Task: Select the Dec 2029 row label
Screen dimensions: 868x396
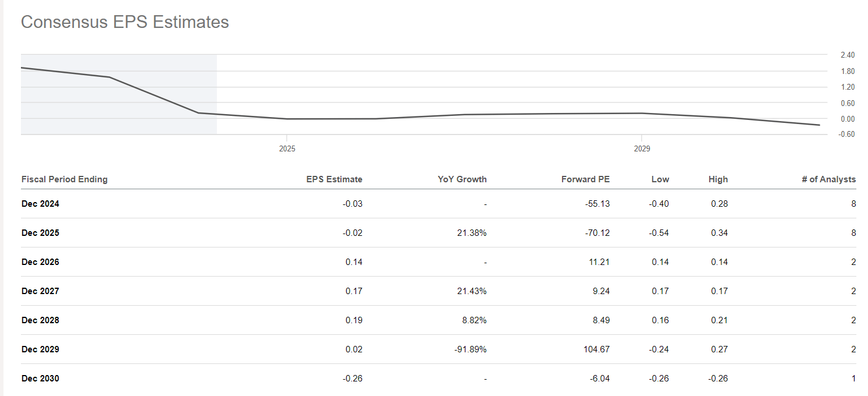Action: [x=40, y=349]
